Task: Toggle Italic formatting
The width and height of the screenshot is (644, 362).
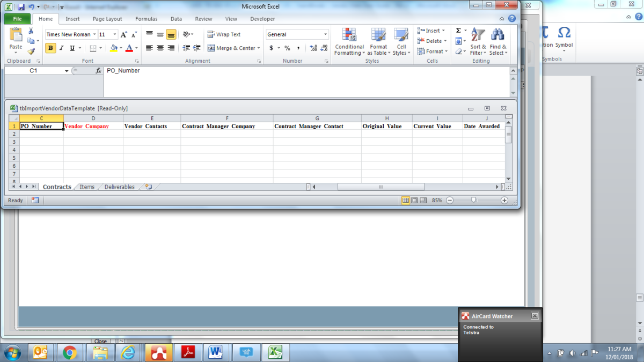Action: 61,48
